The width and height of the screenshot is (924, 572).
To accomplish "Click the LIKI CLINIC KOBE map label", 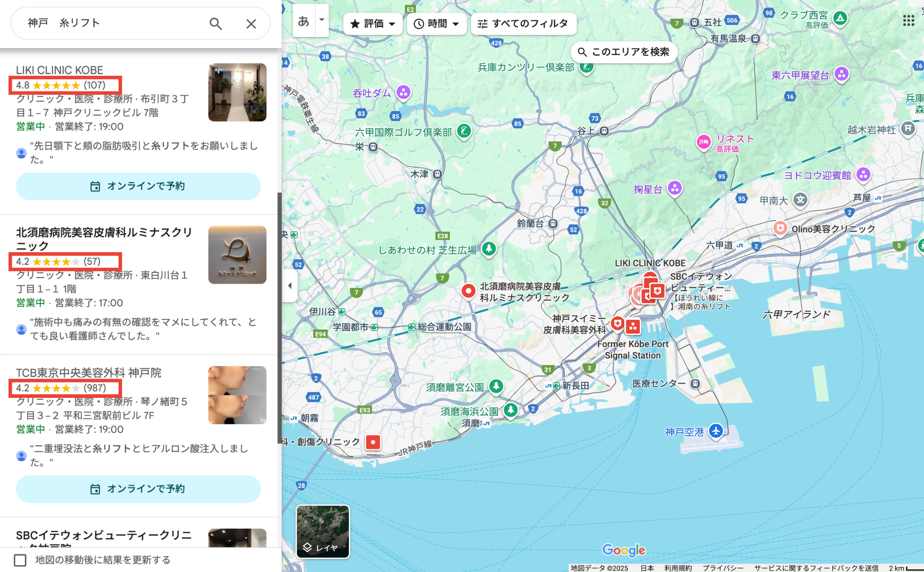I will 650,263.
